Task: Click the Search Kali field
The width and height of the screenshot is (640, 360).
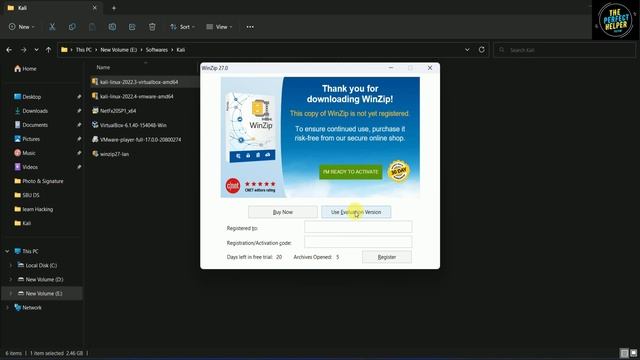Action: [564, 50]
